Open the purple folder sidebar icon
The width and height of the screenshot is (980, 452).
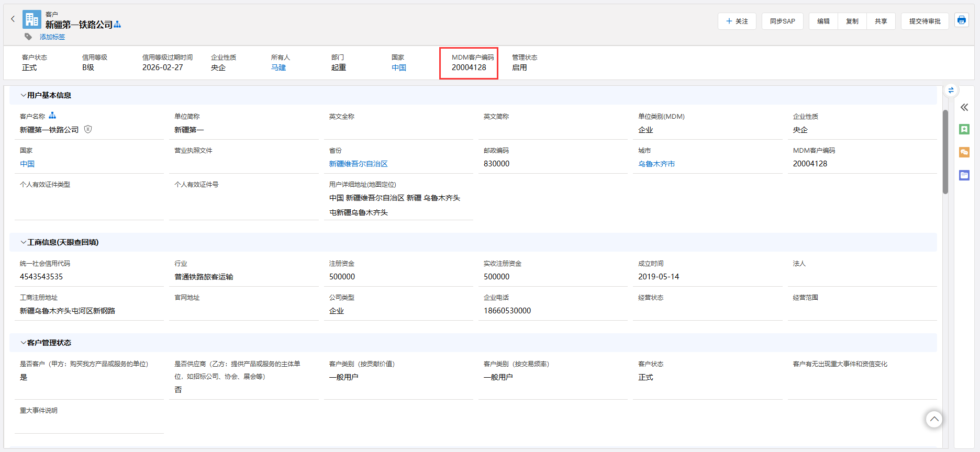(x=964, y=175)
